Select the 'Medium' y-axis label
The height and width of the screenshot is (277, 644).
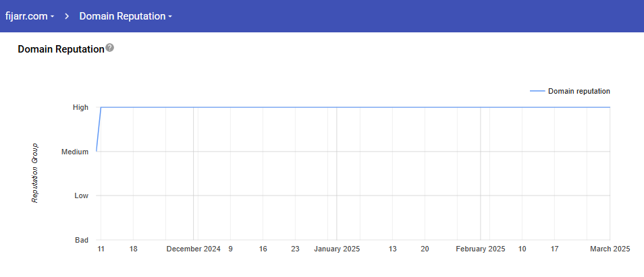pos(75,152)
